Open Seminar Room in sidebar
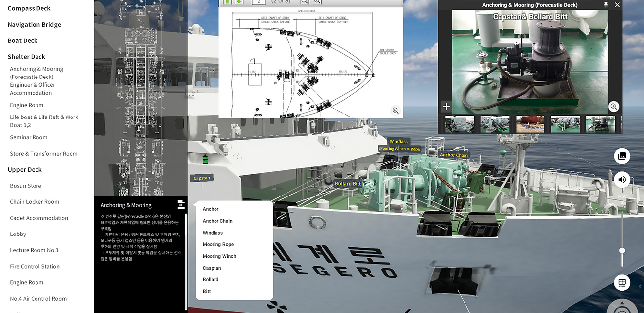 tap(29, 137)
